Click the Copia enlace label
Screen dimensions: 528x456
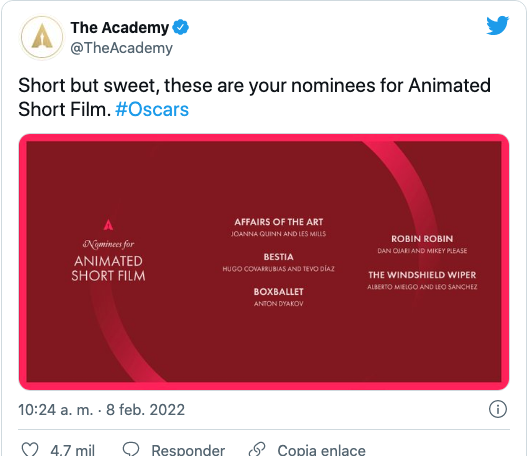click(x=321, y=450)
